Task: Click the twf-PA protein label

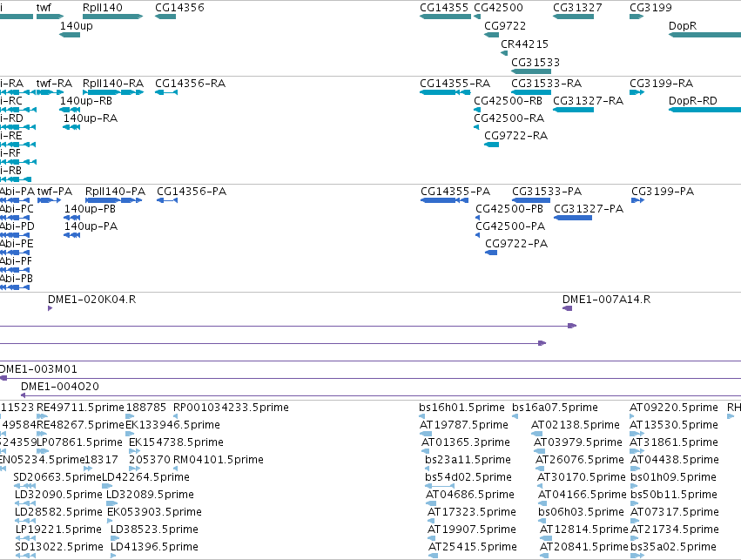Action: pyautogui.click(x=55, y=192)
